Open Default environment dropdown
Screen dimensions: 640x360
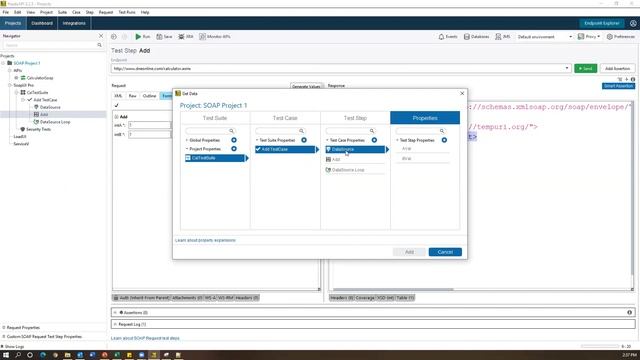[544, 37]
